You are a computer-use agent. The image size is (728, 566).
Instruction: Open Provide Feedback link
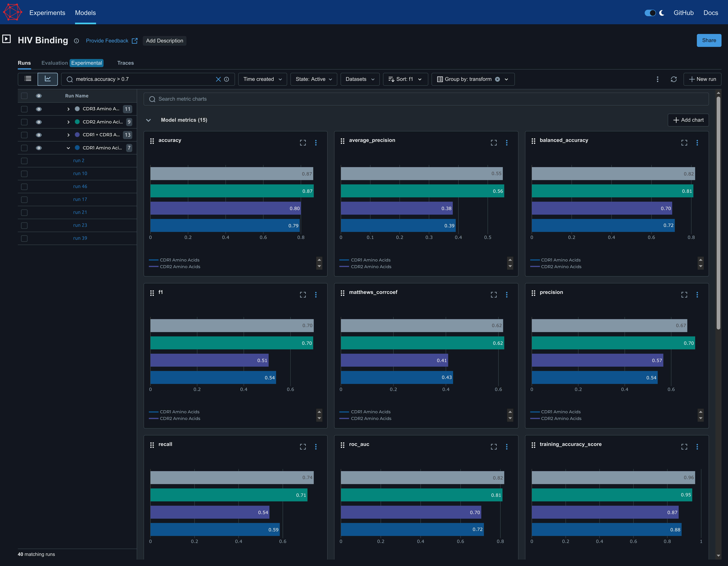point(112,41)
